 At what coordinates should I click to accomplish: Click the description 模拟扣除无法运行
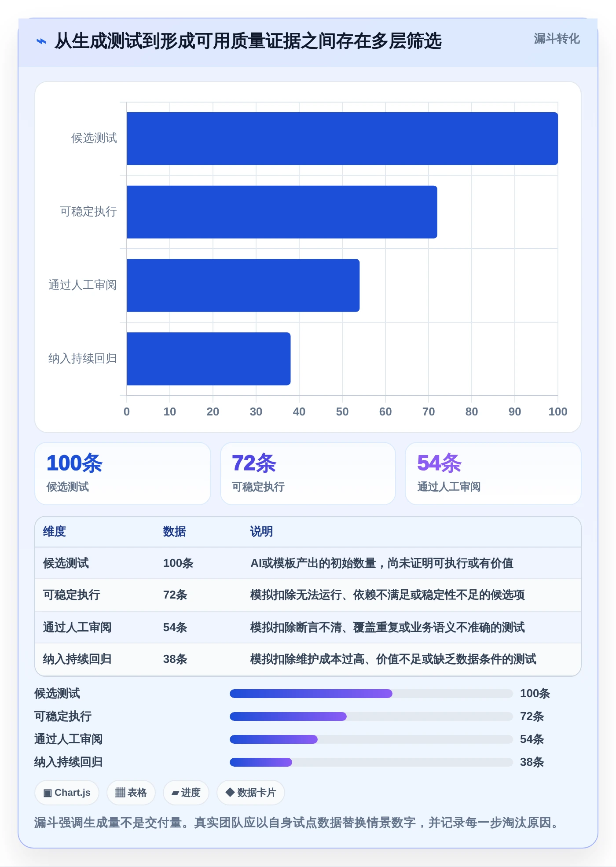[388, 595]
